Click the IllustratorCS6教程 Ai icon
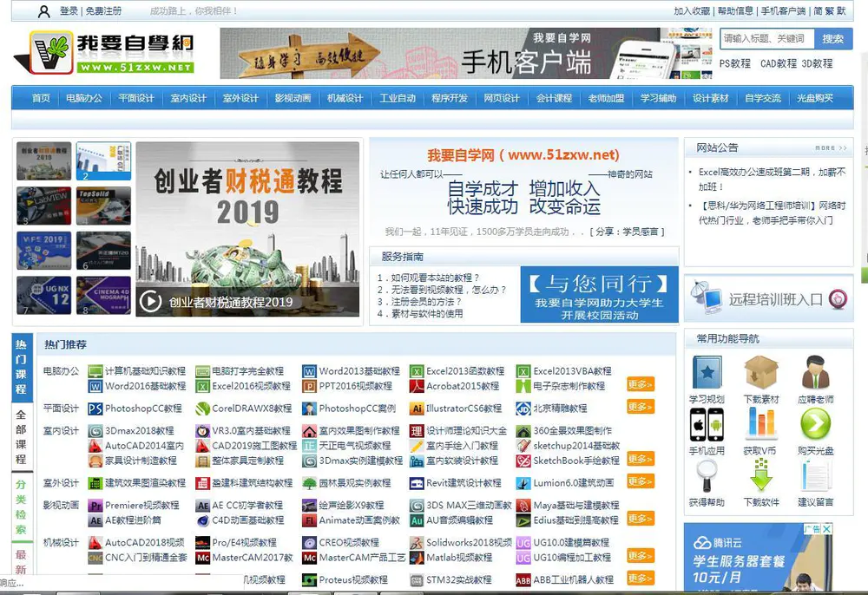This screenshot has height=595, width=868. coord(417,409)
